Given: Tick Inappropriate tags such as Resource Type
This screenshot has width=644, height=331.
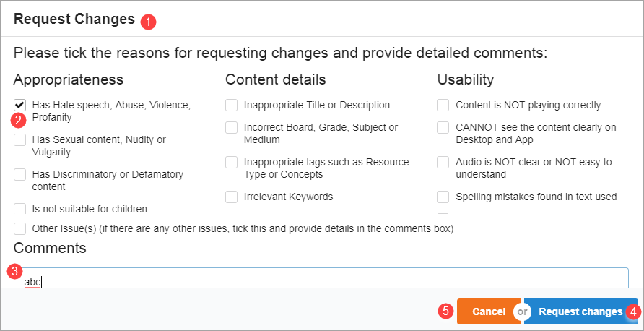Looking at the screenshot, I should click(232, 162).
